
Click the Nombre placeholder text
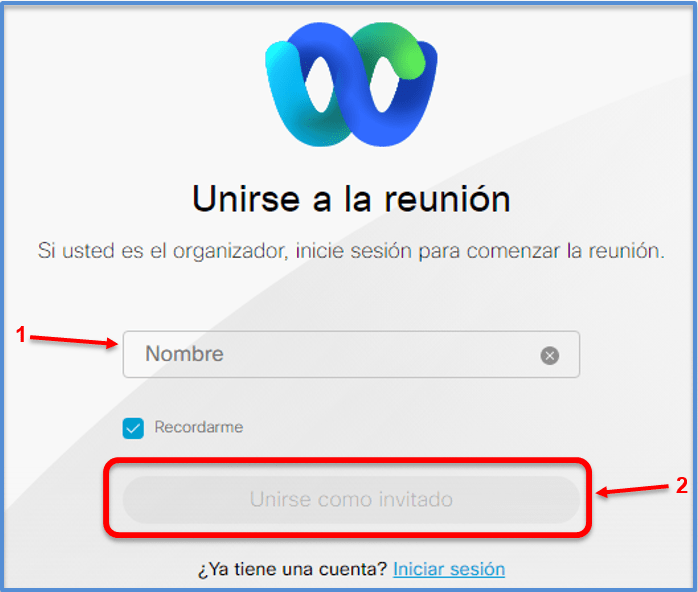[x=184, y=354]
